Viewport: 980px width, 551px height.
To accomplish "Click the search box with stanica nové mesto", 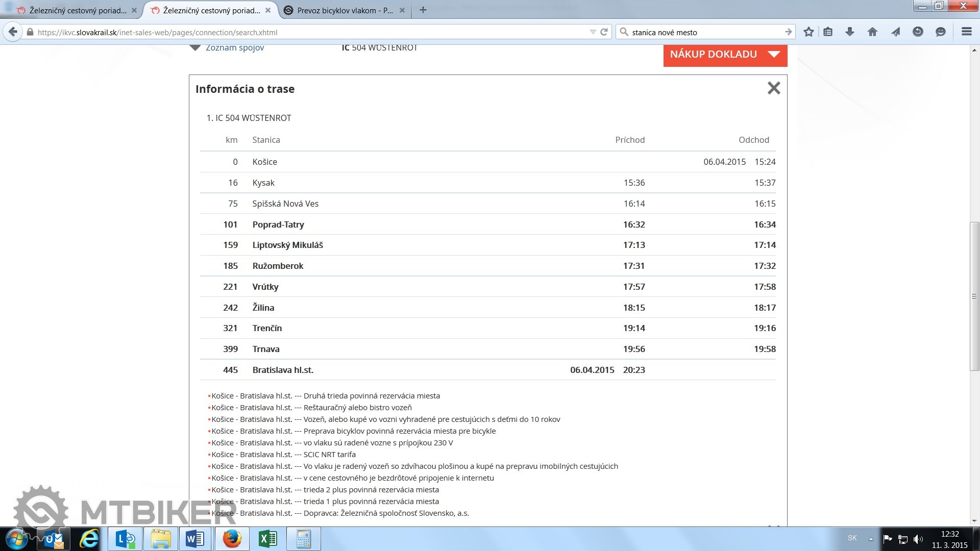I will (x=704, y=32).
